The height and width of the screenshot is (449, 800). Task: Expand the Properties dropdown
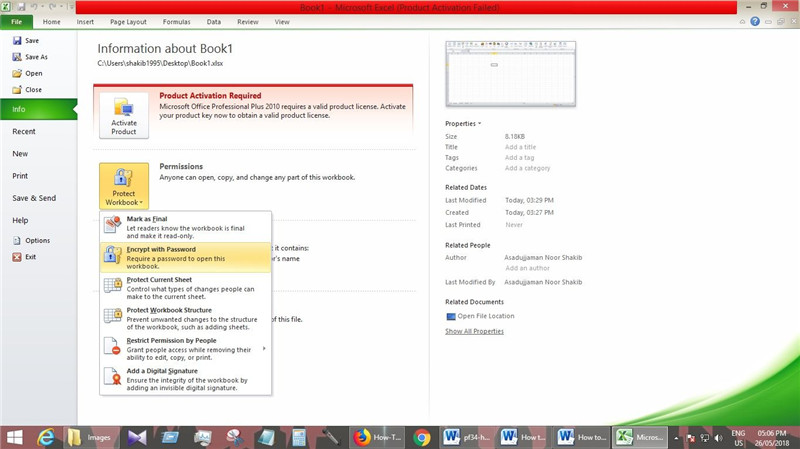[463, 123]
